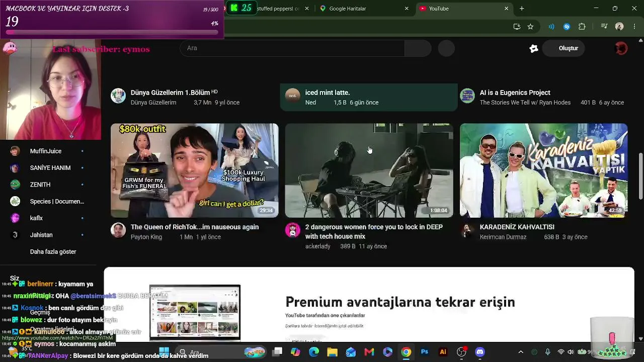Install the page as an app icon

(517, 27)
